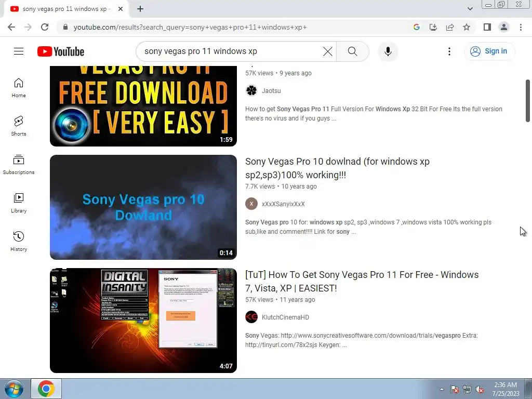The image size is (532, 399).
Task: Click the '57K views • 11 years ago' text
Action: click(280, 300)
